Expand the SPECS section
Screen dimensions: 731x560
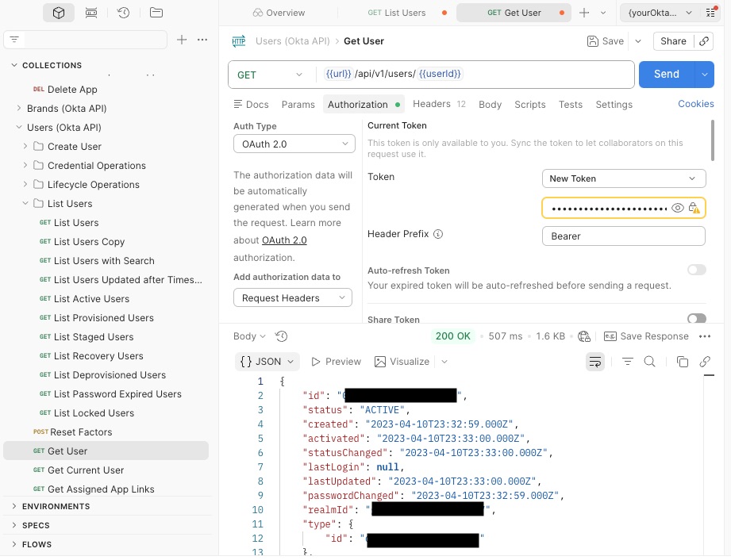tap(14, 526)
